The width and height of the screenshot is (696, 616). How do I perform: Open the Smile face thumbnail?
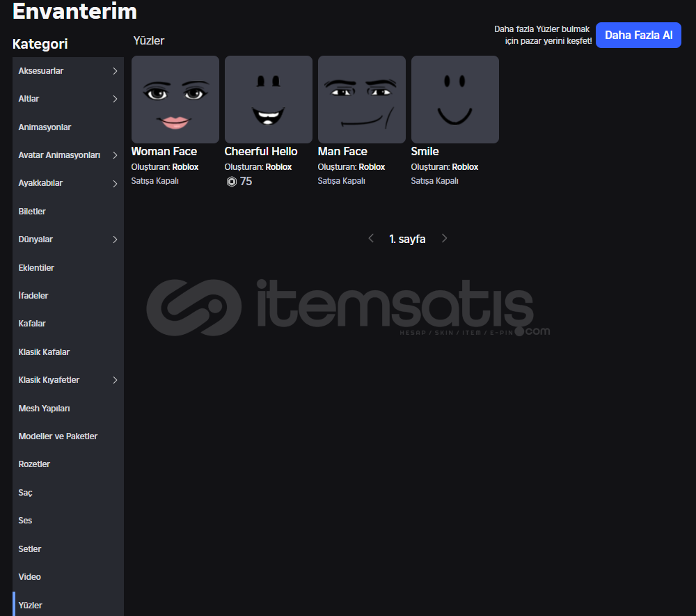[x=455, y=100]
